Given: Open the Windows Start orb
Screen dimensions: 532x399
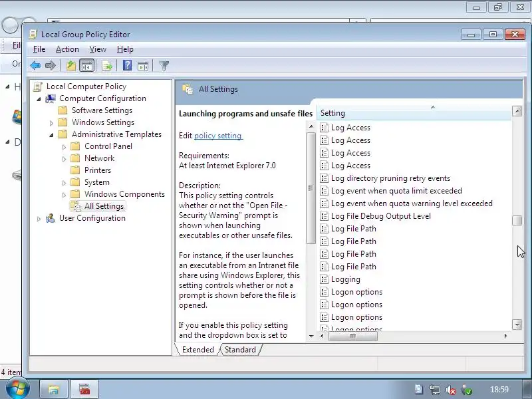Looking at the screenshot, I should click(17, 388).
